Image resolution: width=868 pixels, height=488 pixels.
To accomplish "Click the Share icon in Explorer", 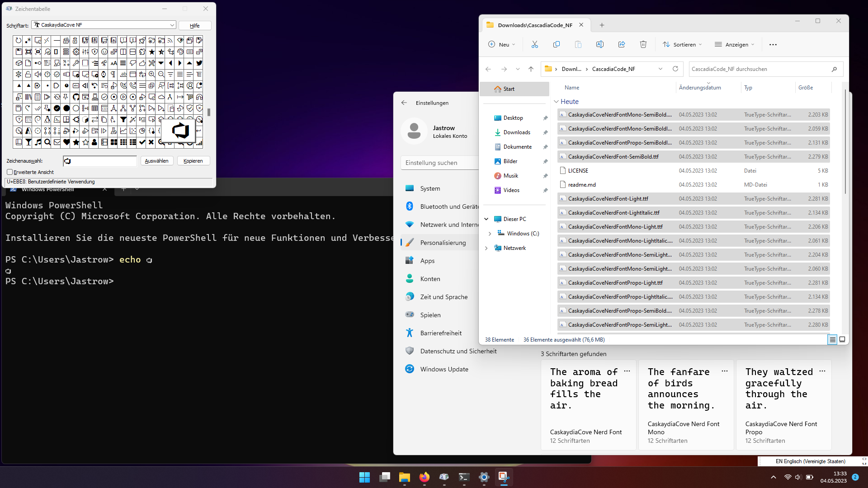I will pyautogui.click(x=622, y=44).
